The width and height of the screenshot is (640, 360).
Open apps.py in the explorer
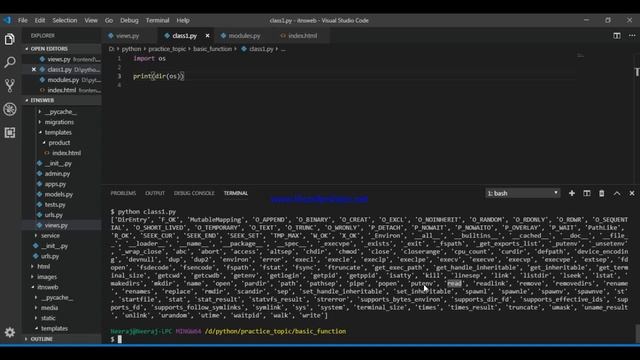(56, 184)
